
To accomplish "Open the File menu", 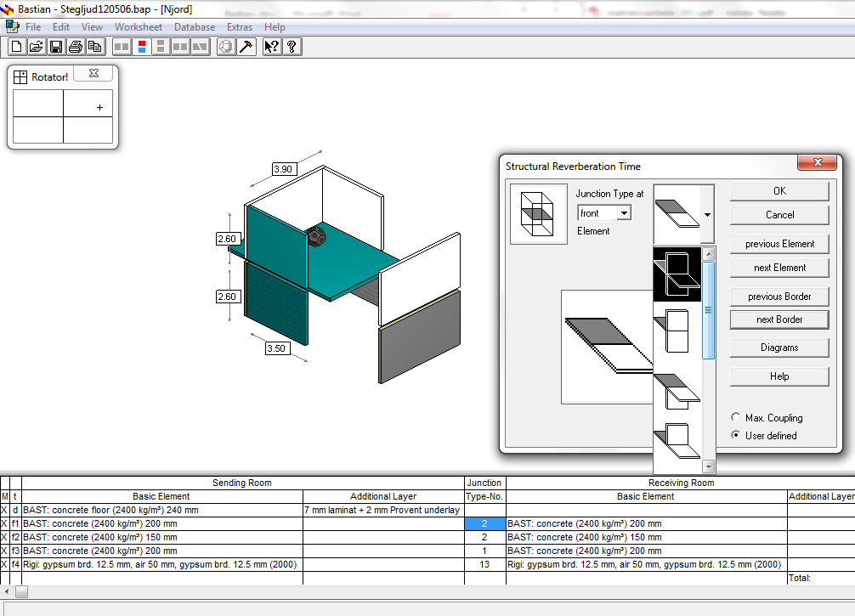I will (x=32, y=26).
